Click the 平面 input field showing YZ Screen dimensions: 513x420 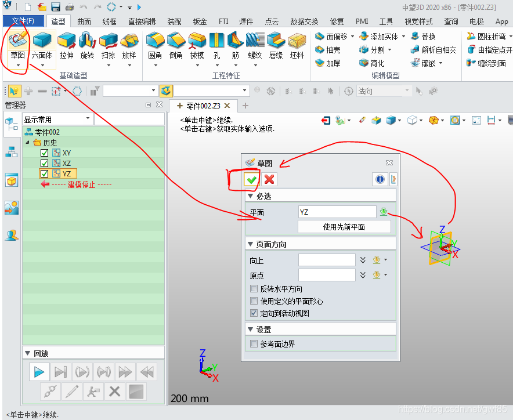337,212
